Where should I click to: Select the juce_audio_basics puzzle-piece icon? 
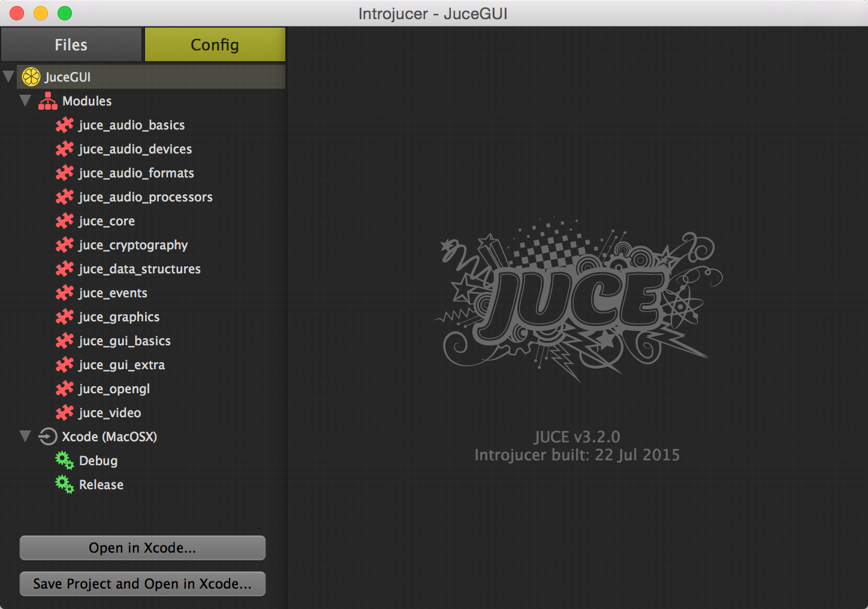click(64, 125)
